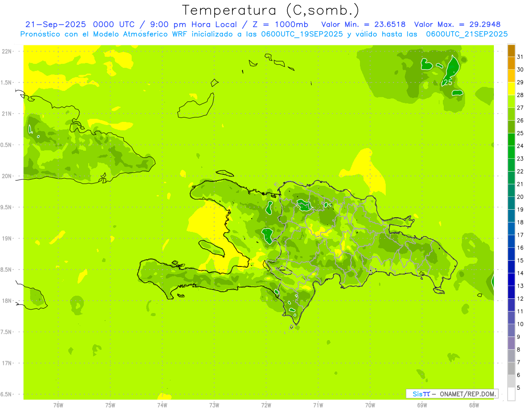Click the 76W longitude axis label

(x=58, y=405)
